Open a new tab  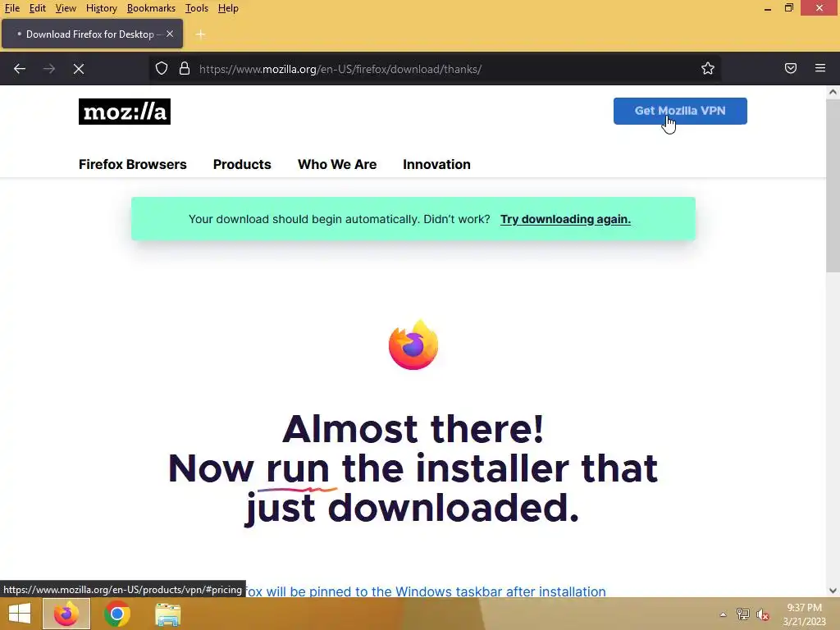point(200,34)
